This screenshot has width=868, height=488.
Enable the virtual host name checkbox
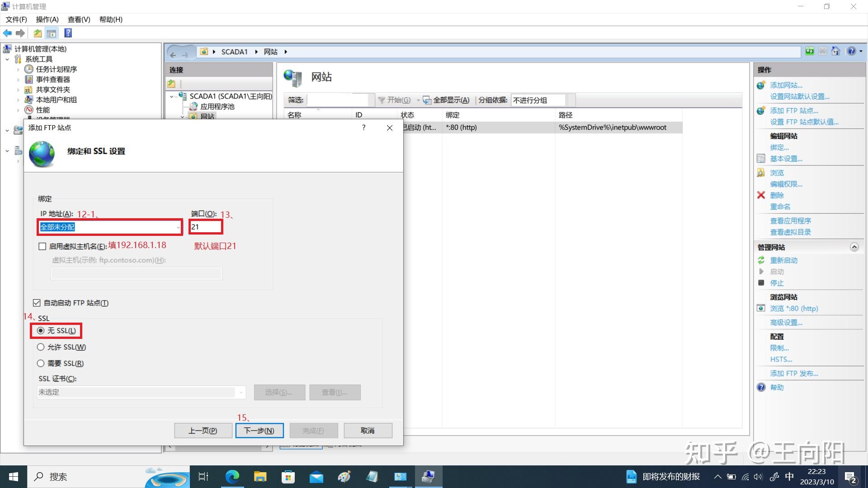click(42, 246)
